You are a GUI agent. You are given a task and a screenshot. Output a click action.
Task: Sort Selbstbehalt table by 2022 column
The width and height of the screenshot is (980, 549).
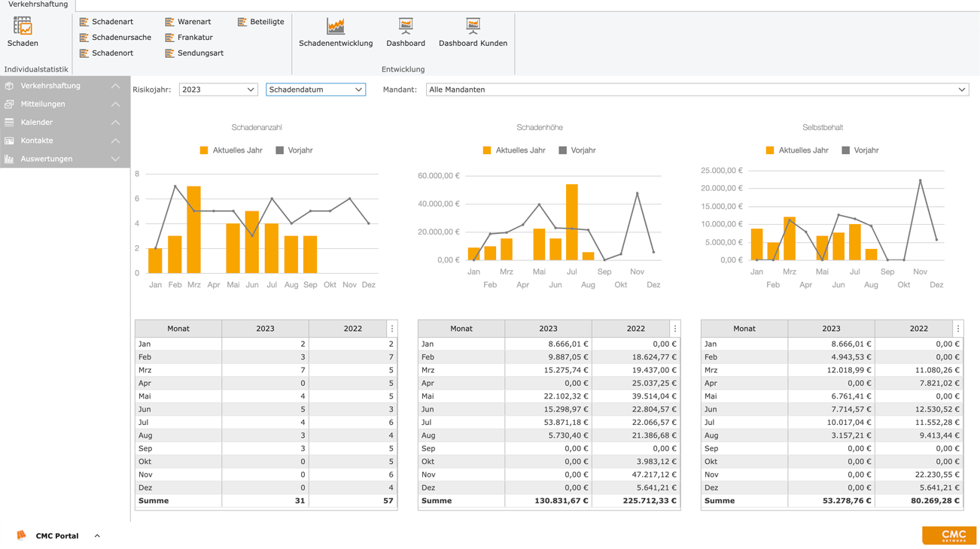(x=914, y=329)
